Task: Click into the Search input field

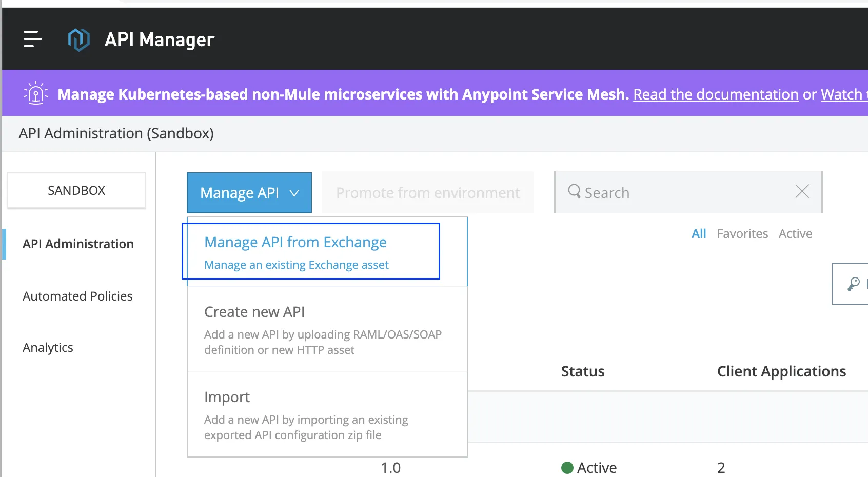Action: pos(688,192)
